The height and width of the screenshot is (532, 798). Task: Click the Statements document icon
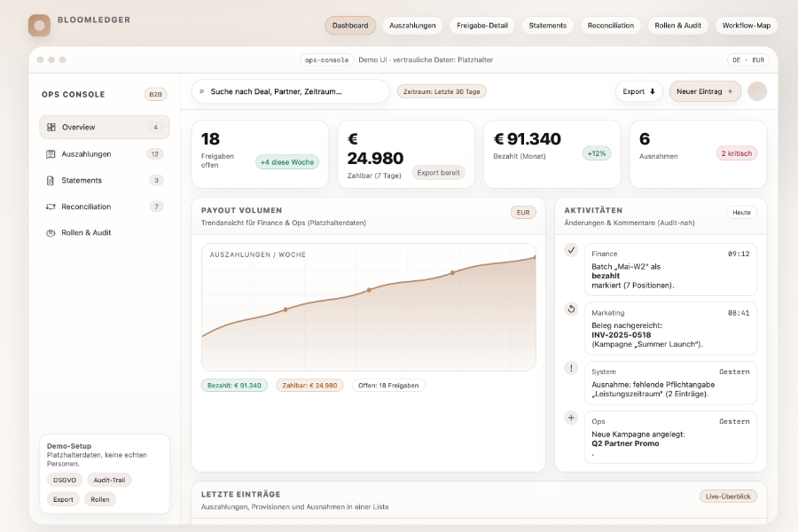click(x=51, y=181)
